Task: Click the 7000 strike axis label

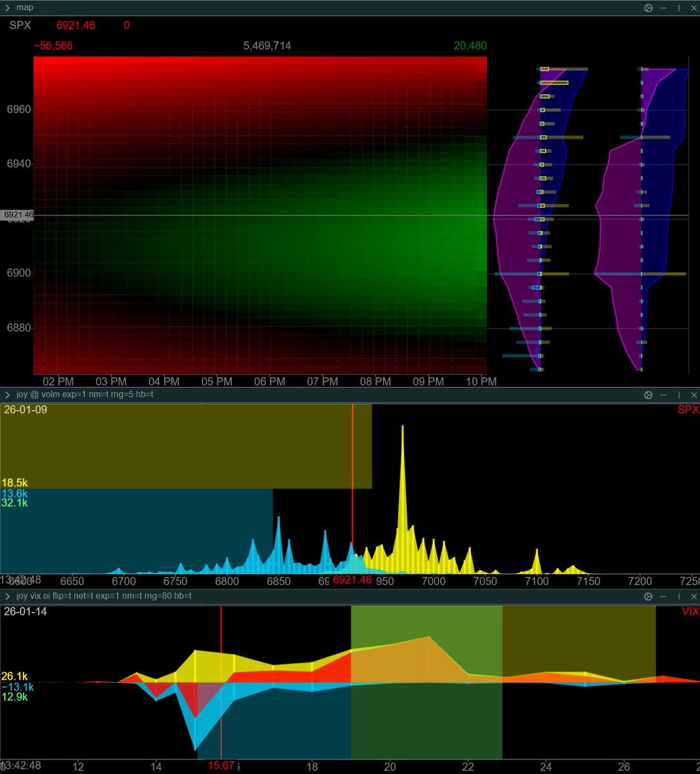Action: point(434,580)
